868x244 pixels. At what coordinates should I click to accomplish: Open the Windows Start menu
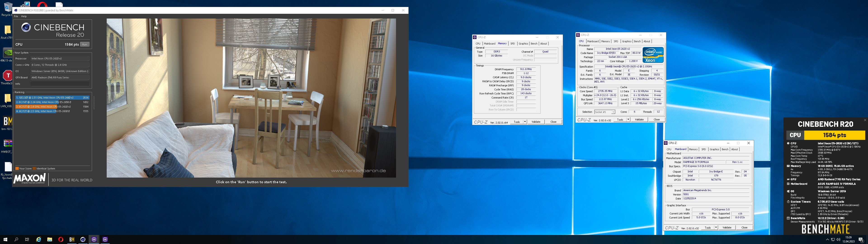coord(5,239)
